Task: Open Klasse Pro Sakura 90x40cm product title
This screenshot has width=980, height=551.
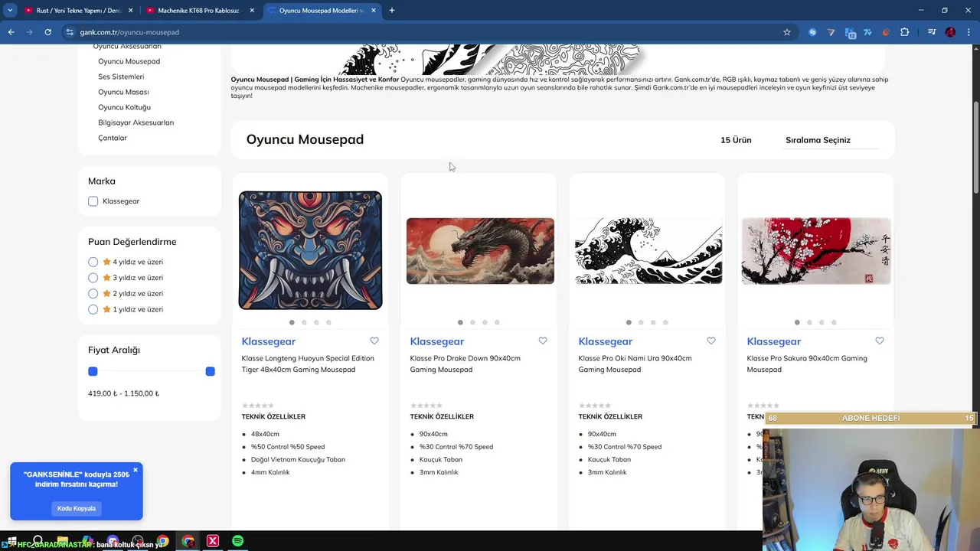Action: [x=807, y=364]
